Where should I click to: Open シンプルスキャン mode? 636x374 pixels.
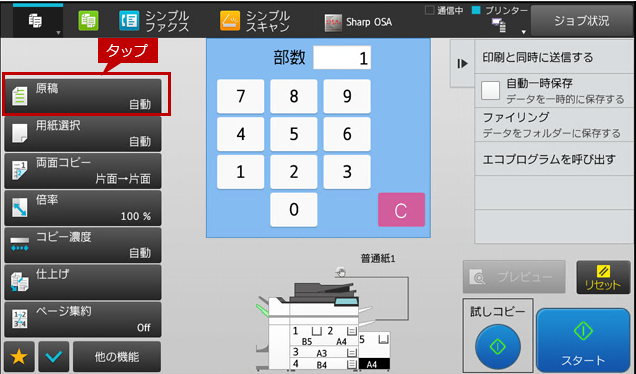[x=255, y=21]
